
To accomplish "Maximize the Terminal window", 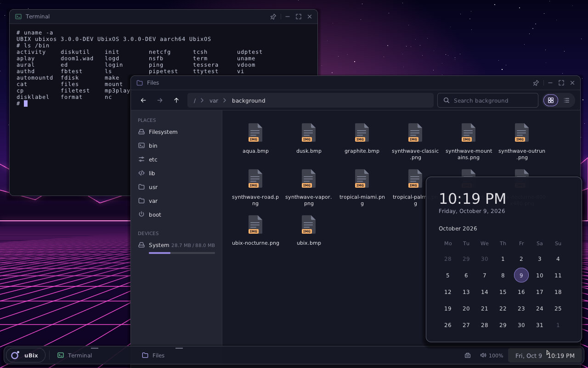I will tap(299, 17).
